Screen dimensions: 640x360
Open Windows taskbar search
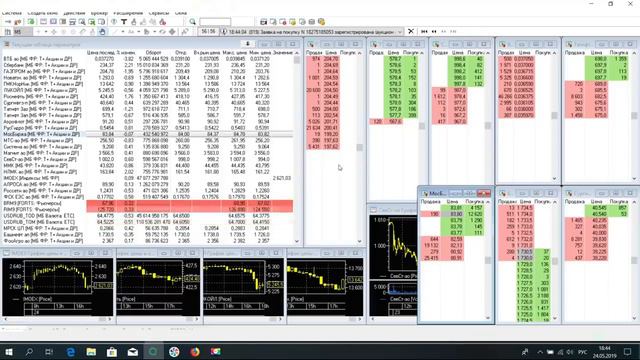click(x=29, y=351)
